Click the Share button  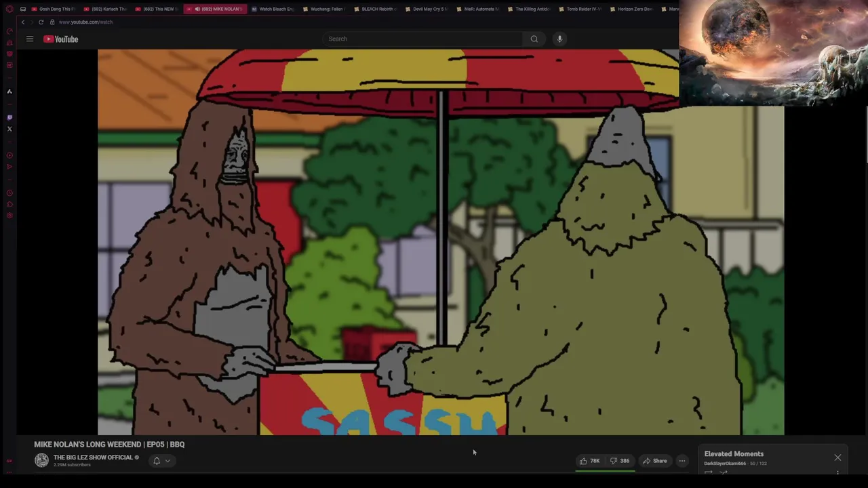[655, 461]
